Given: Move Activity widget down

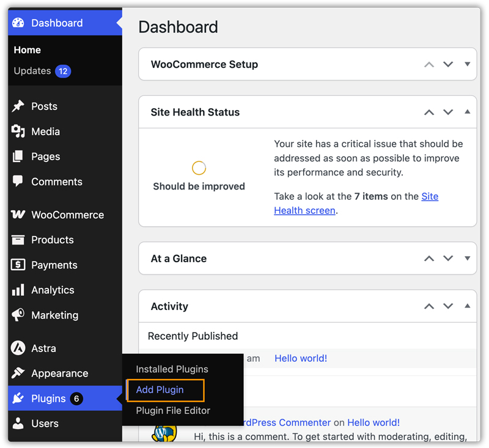Looking at the screenshot, I should pos(448,306).
